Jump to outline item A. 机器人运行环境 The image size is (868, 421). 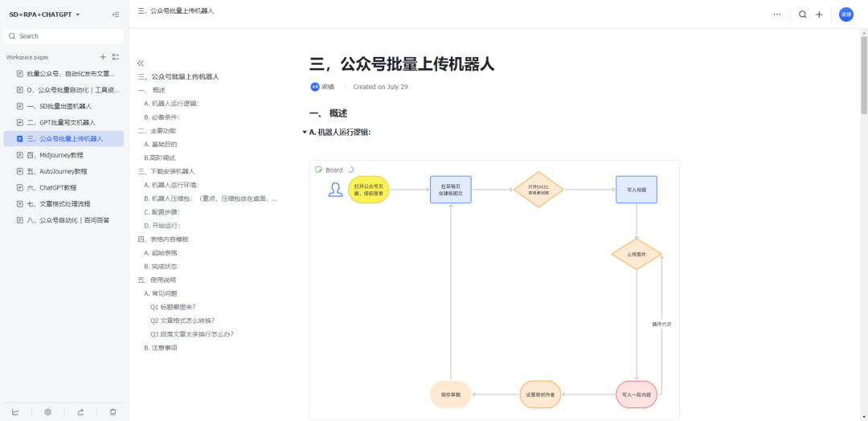coord(171,185)
